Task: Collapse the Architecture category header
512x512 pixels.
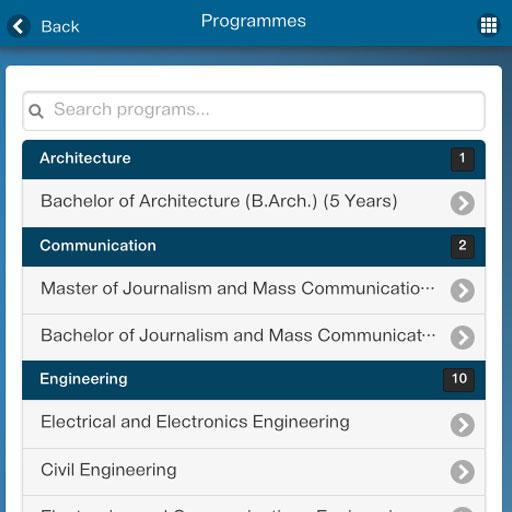Action: click(254, 159)
